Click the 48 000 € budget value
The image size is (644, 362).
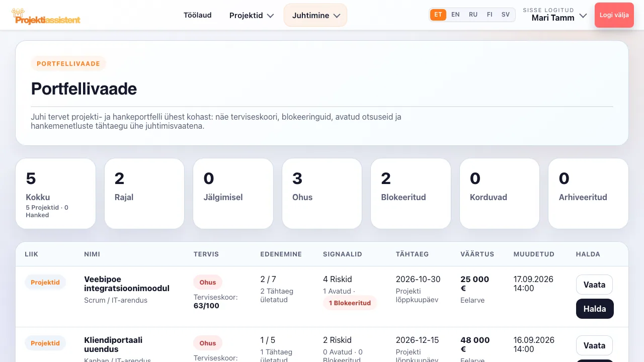click(x=475, y=344)
